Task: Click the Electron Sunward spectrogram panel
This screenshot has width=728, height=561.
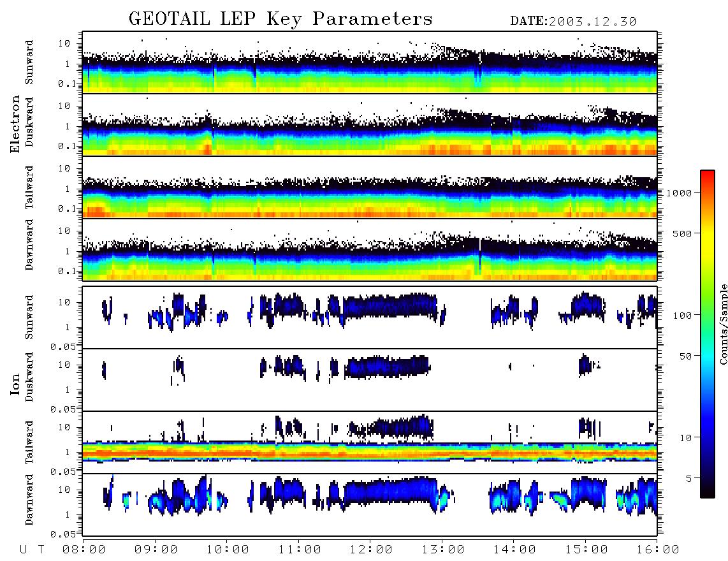Action: [x=370, y=62]
